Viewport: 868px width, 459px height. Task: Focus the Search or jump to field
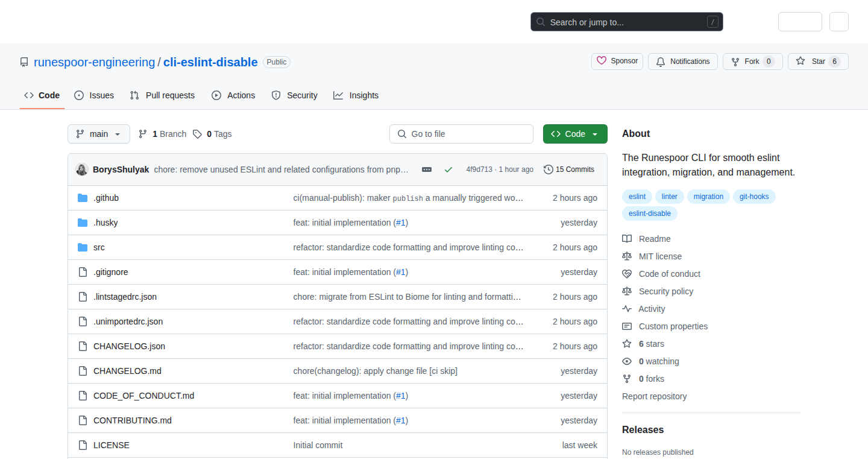(x=627, y=22)
